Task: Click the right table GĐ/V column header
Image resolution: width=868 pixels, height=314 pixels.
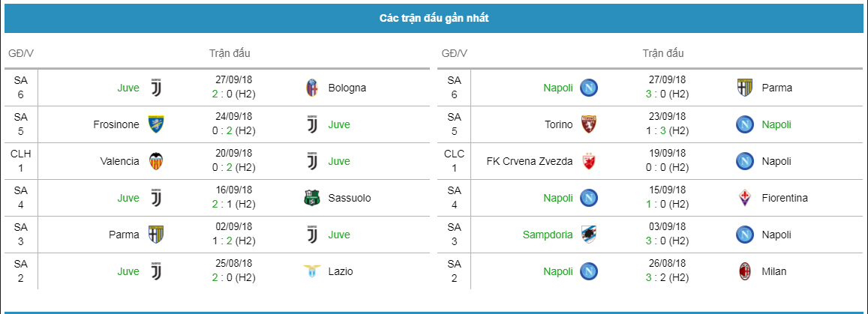Action: point(455,54)
